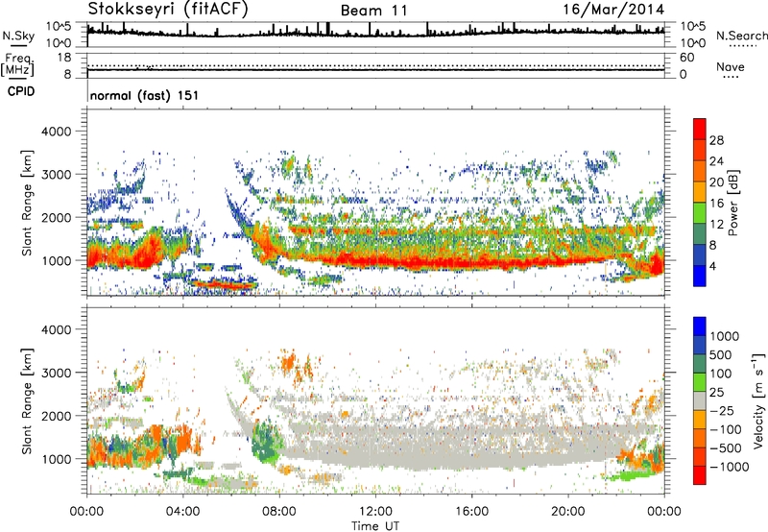Click the 'normal (fast) 151' text
The width and height of the screenshot is (768, 532).
point(145,95)
